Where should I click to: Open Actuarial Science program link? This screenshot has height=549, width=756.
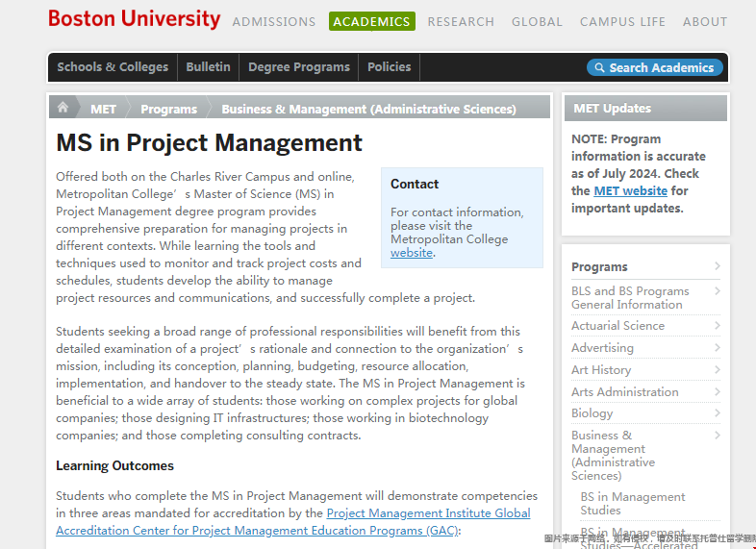coord(618,326)
